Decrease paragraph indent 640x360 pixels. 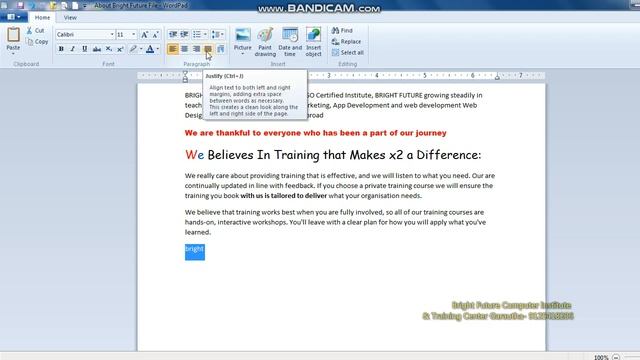click(x=173, y=34)
